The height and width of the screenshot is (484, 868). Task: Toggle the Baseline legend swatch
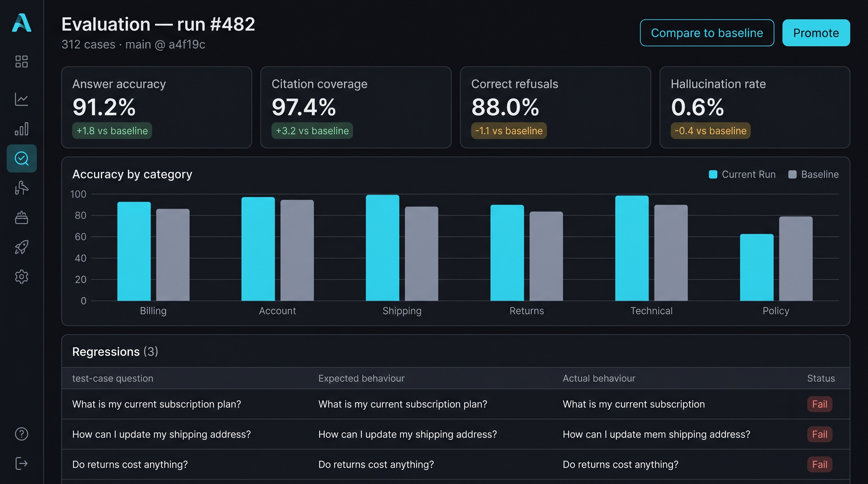[793, 174]
